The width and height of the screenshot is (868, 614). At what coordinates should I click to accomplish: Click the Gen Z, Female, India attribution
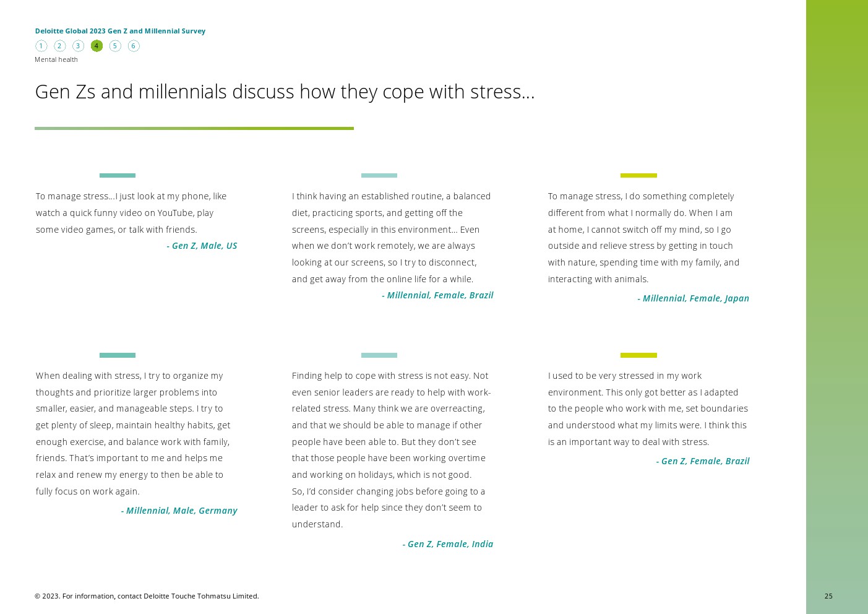pos(448,544)
